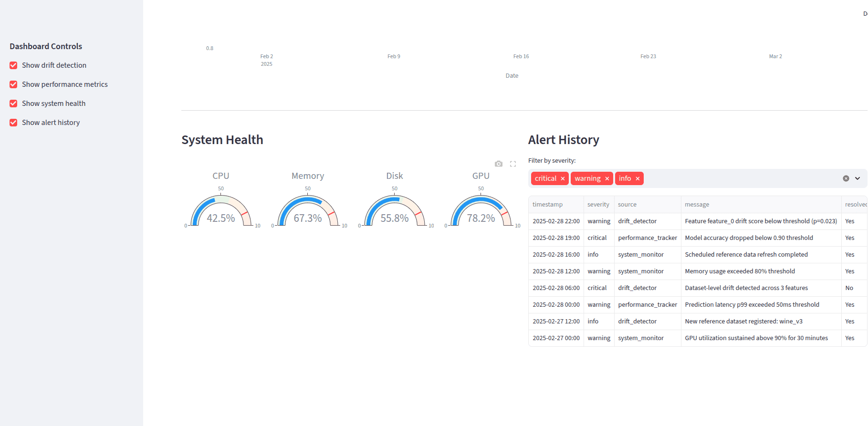The image size is (868, 426).
Task: Select the 'Mar 2' chart axis label
Action: tap(775, 56)
